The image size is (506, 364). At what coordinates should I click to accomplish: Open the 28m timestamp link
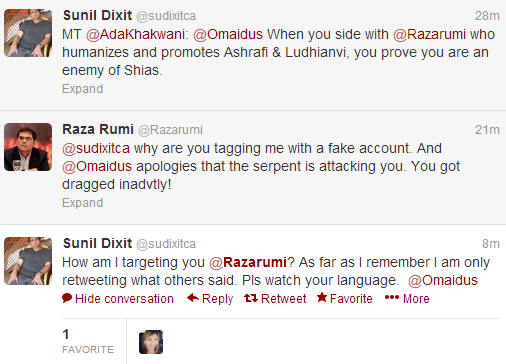[x=487, y=16]
